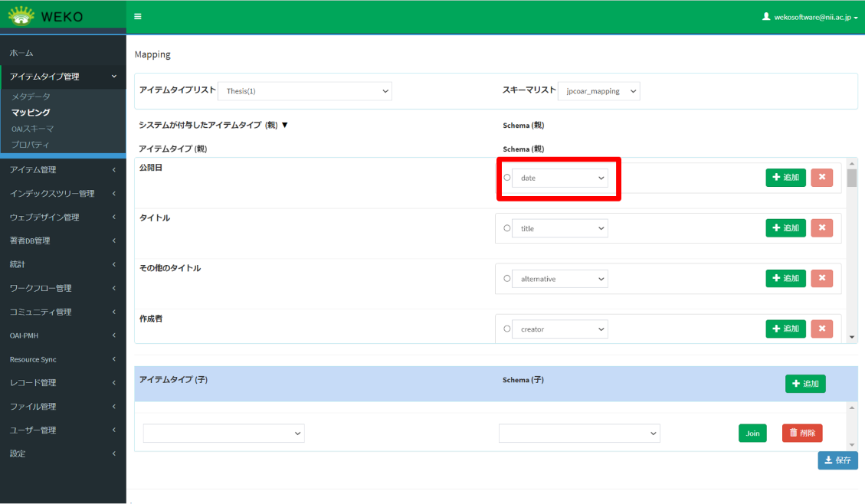The width and height of the screenshot is (865, 504).
Task: Remove the alternative mapping with X button
Action: [x=821, y=279]
